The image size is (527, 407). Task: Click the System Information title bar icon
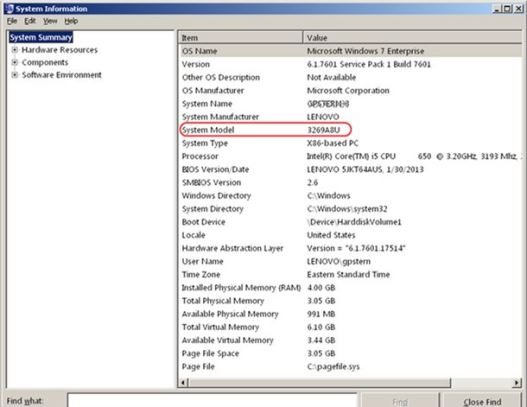coord(9,8)
